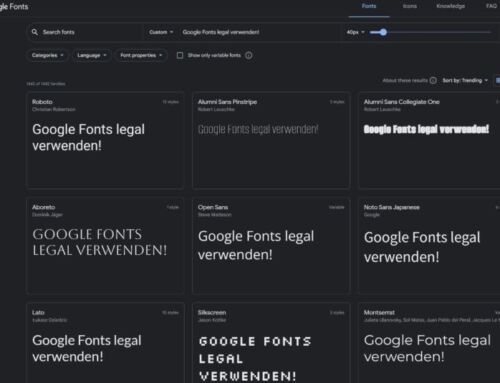Switch to the FAQ tab
The width and height of the screenshot is (500, 383).
[x=491, y=6]
